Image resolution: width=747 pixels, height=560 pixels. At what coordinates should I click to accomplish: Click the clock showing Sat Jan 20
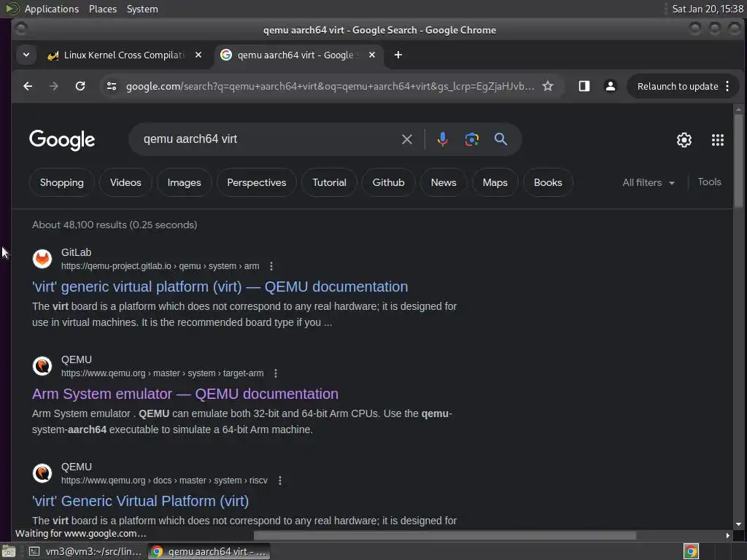click(x=708, y=9)
